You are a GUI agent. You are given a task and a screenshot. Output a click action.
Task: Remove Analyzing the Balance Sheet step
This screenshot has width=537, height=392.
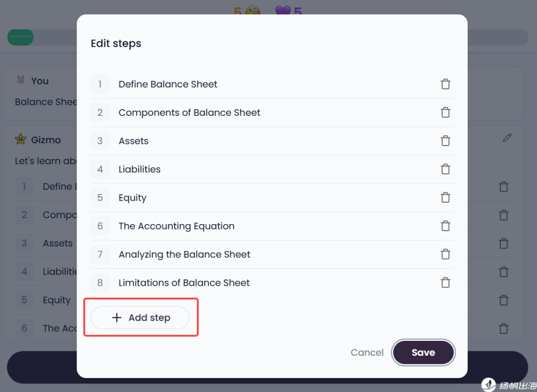point(446,254)
